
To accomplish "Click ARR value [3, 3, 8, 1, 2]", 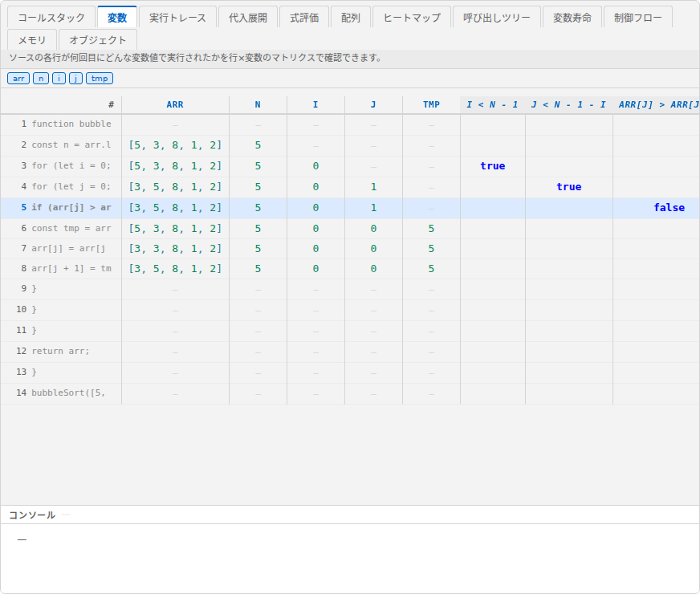I will 175,249.
